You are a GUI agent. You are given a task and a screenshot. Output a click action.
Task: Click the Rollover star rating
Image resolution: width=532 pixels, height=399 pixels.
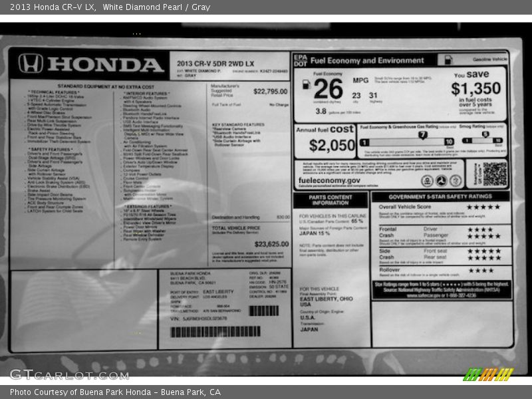click(x=480, y=270)
